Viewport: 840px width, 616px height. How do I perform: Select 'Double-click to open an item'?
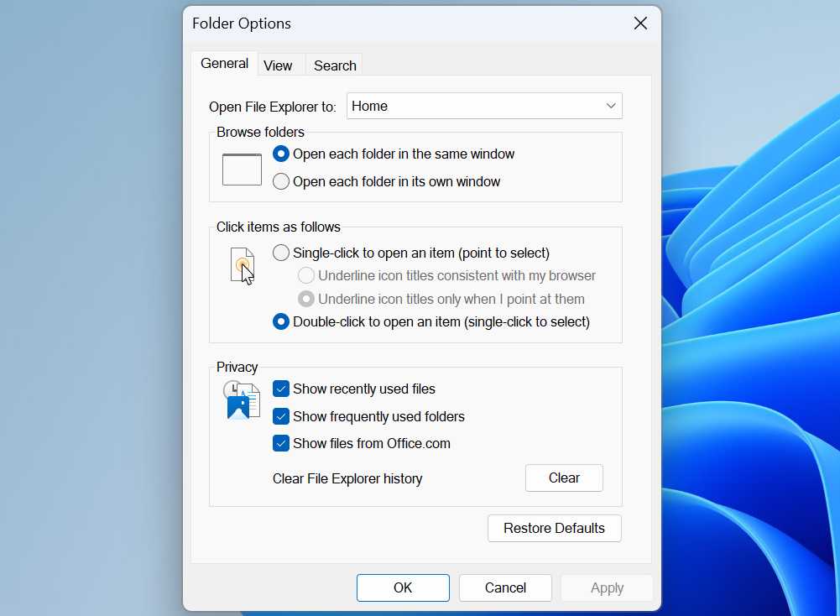[280, 321]
